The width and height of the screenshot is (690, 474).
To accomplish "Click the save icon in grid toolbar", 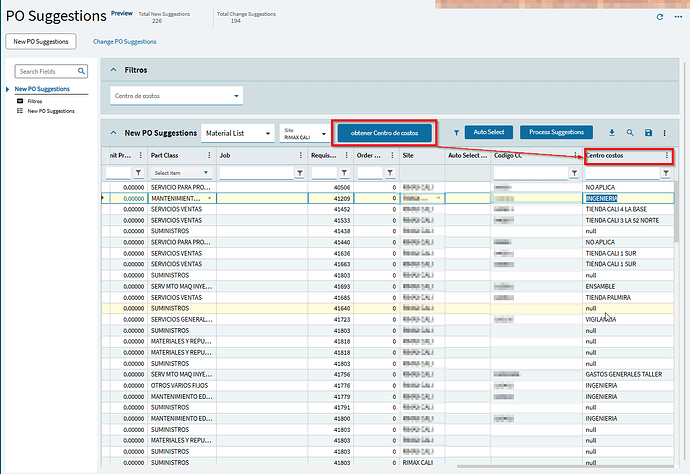I will click(648, 132).
